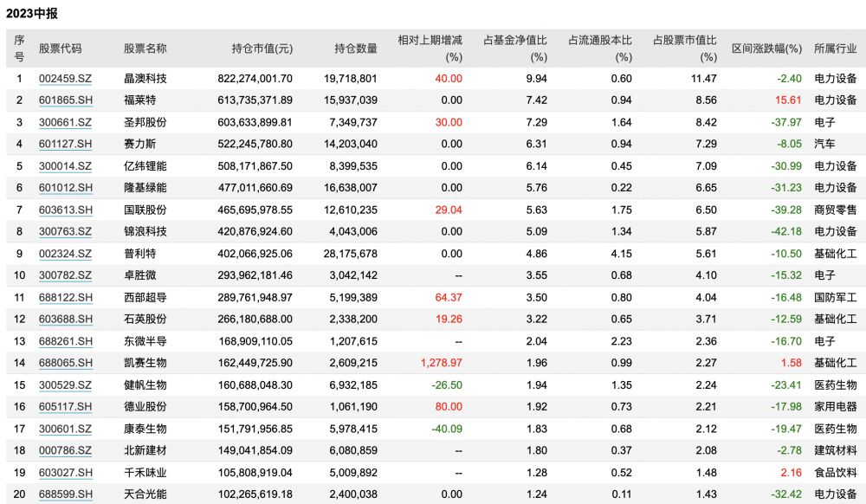866x504 pixels.
Task: Select the 晶澳科技 stock name cell
Action: point(145,79)
